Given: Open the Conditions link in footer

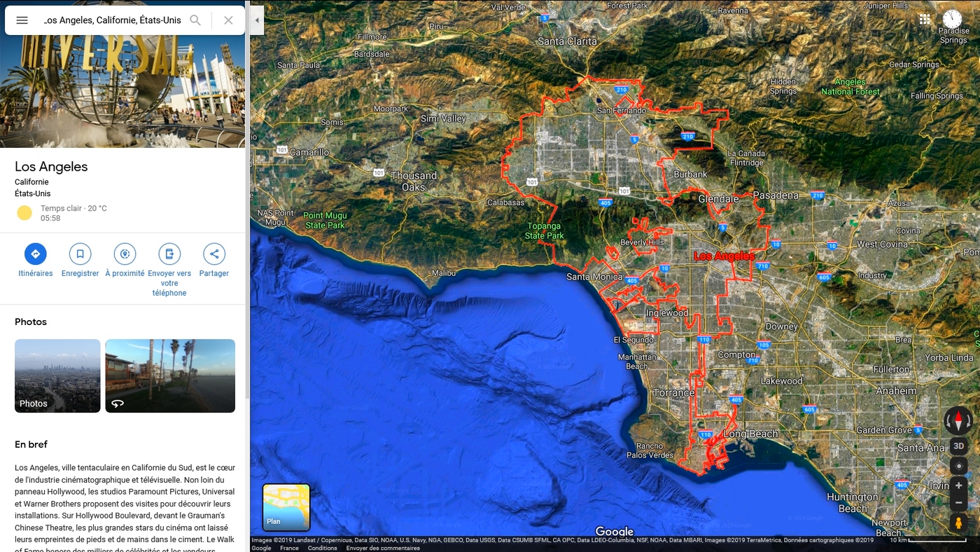Looking at the screenshot, I should tap(322, 548).
